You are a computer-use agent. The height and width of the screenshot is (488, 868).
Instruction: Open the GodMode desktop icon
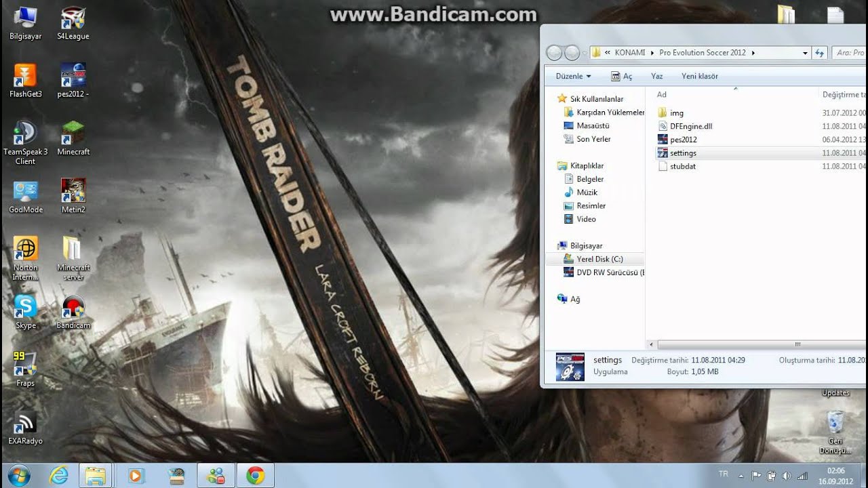[x=26, y=197]
